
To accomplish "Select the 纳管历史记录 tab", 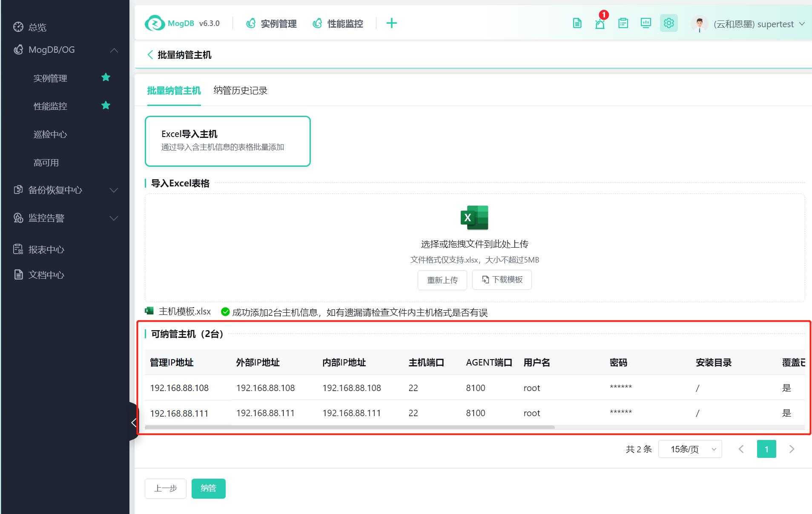I will [x=240, y=91].
